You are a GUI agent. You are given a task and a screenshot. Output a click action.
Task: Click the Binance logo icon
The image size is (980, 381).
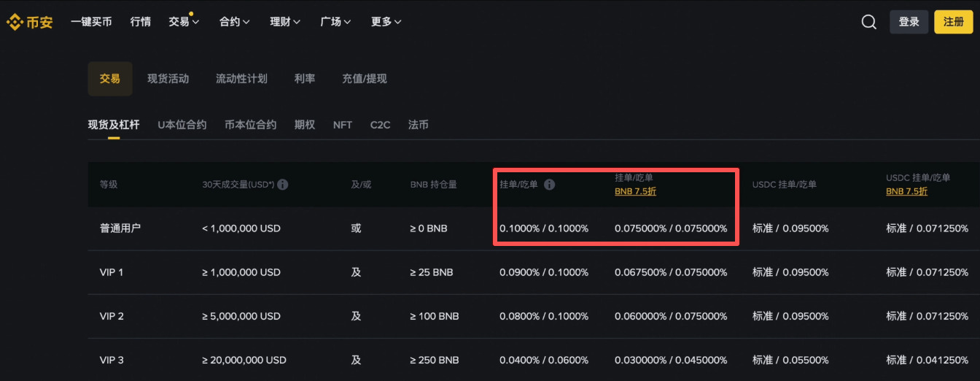pos(15,22)
